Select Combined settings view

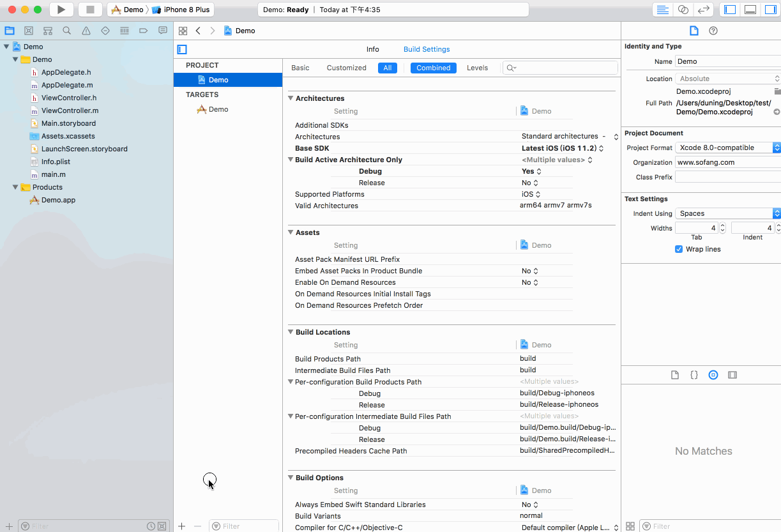tap(434, 68)
